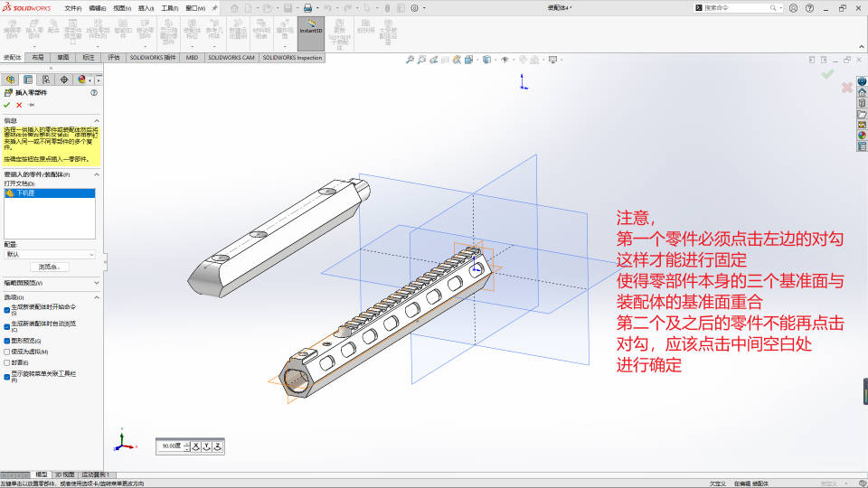Click the rotation angle stepper arrows

(187, 446)
